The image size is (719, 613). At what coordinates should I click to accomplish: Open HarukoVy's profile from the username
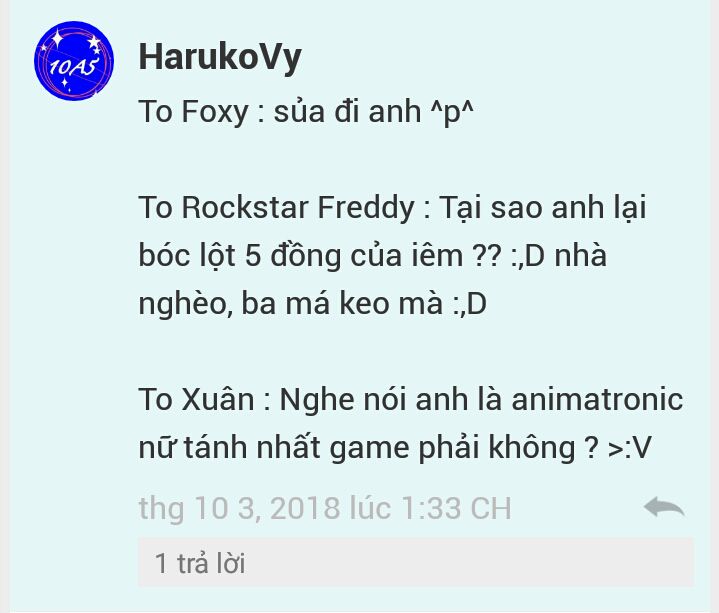(220, 59)
